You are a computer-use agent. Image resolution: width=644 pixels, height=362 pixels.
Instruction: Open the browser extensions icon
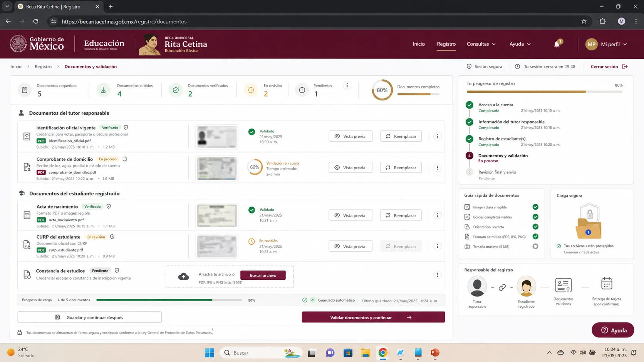tap(603, 22)
